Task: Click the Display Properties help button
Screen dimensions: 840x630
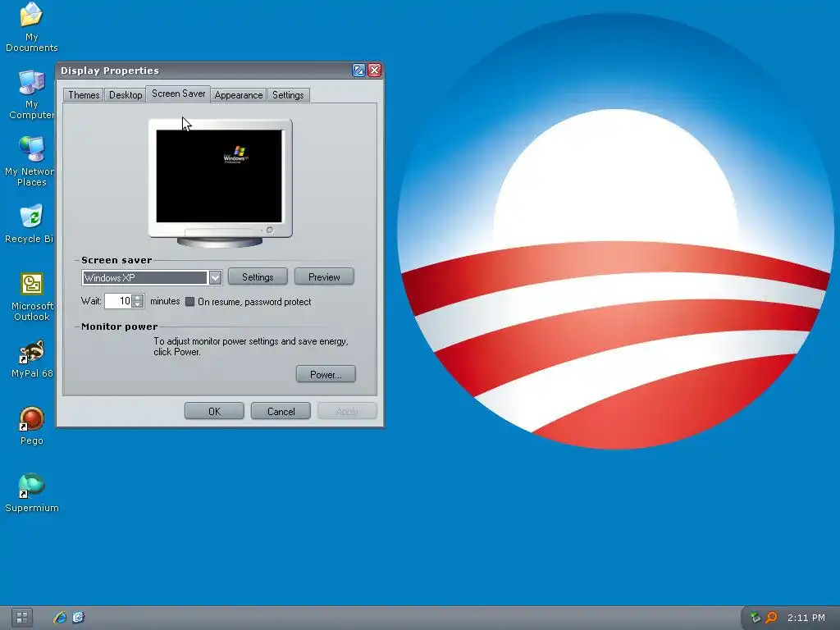Action: tap(358, 71)
